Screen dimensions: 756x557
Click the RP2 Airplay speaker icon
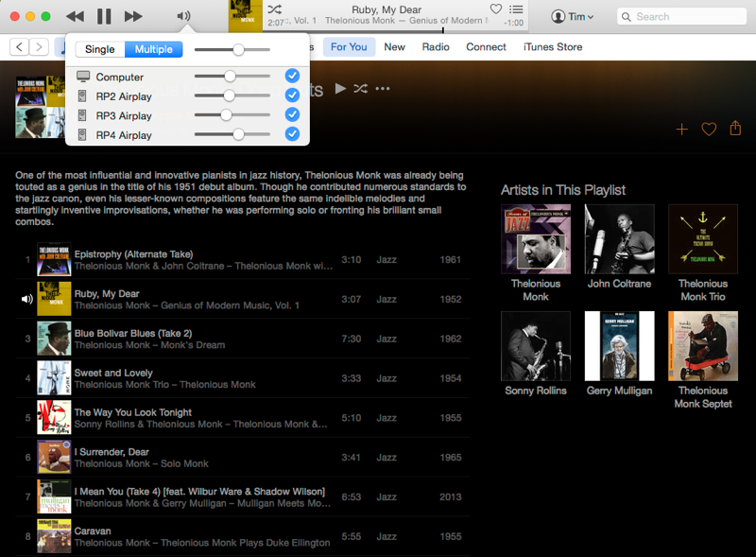pos(82,96)
